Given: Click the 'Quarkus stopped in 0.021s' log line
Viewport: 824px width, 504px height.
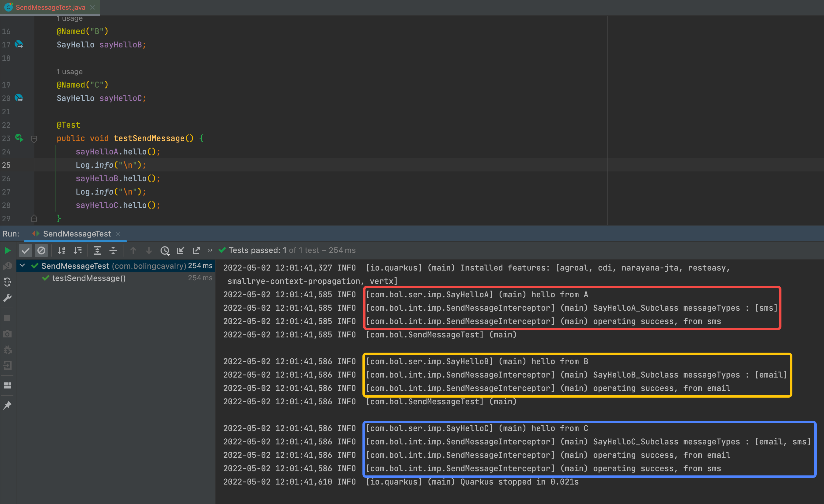Looking at the screenshot, I should tap(401, 482).
